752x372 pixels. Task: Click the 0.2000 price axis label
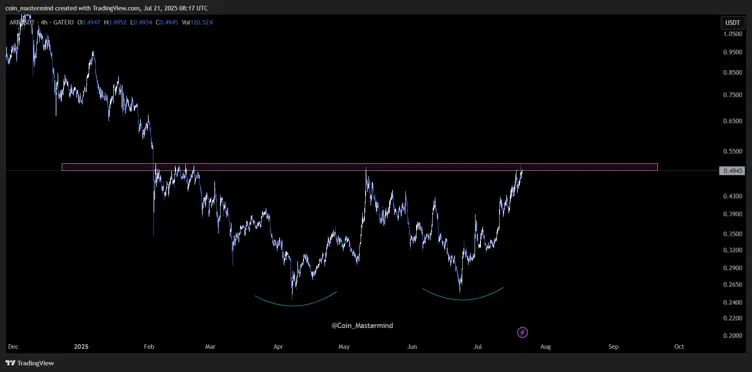click(733, 336)
